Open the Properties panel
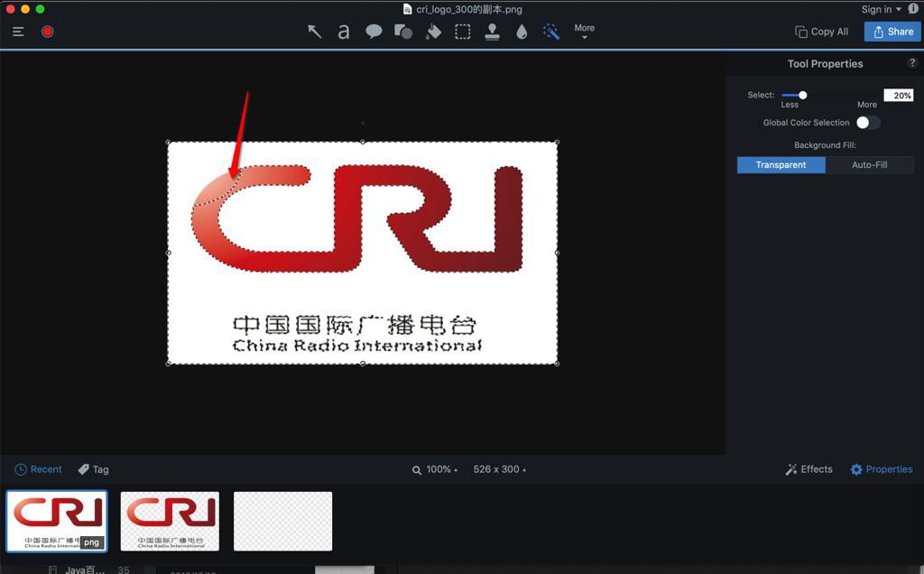The height and width of the screenshot is (574, 924). [882, 469]
